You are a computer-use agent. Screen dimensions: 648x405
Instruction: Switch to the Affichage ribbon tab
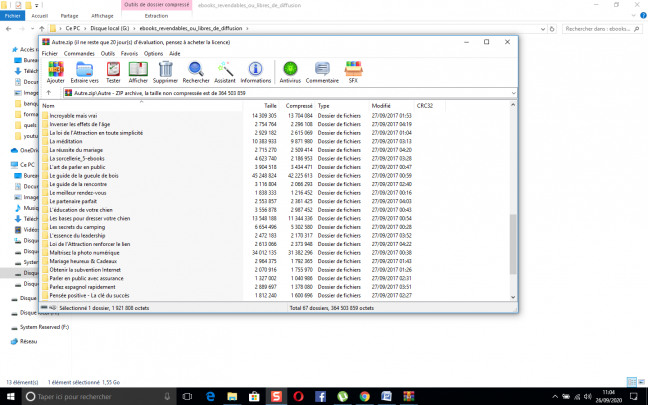pyautogui.click(x=102, y=16)
